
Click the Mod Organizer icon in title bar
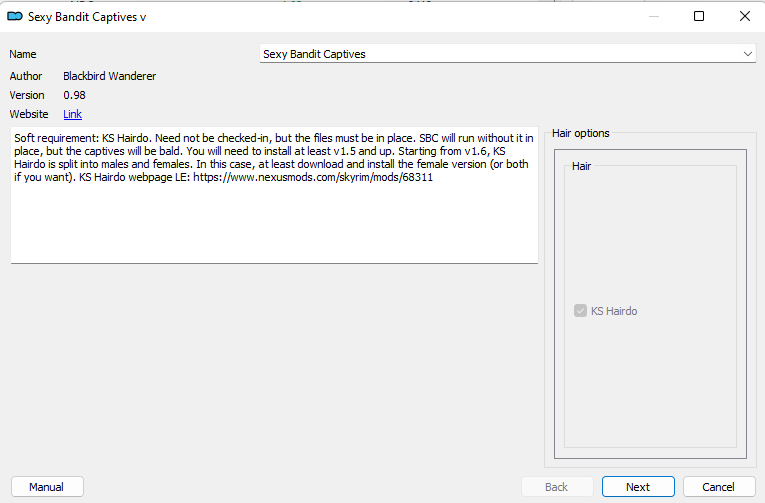pyautogui.click(x=15, y=17)
